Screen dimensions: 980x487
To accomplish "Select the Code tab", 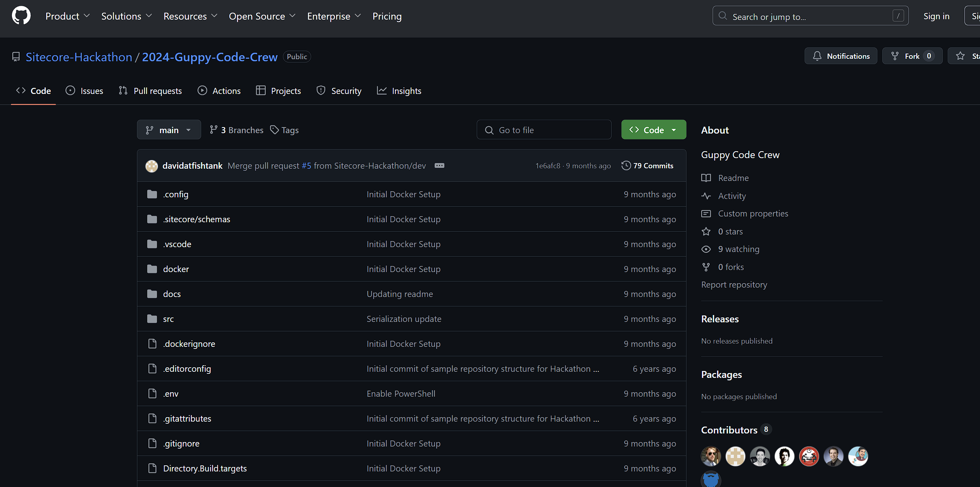I will coord(34,91).
